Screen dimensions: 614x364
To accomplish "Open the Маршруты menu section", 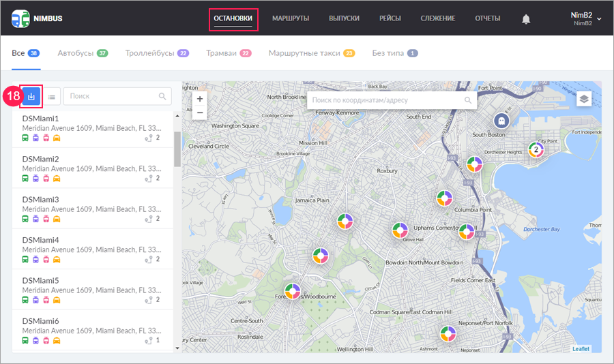I will coord(291,18).
